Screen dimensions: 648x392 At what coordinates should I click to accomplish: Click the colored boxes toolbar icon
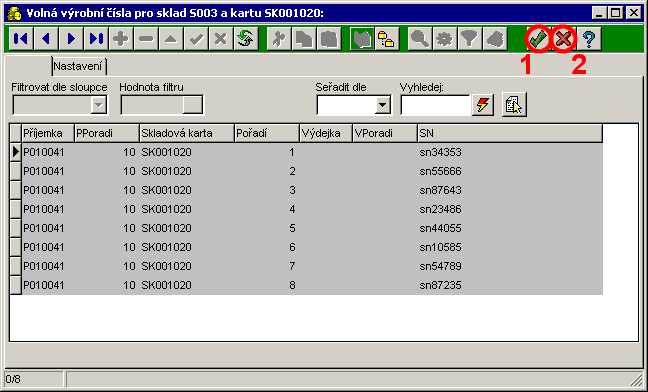pyautogui.click(x=387, y=39)
